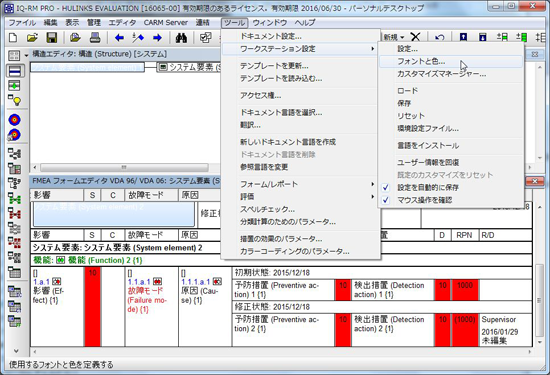Select 翻訳... menu entry
Viewport: 550px width, 375px height.
(x=301, y=125)
